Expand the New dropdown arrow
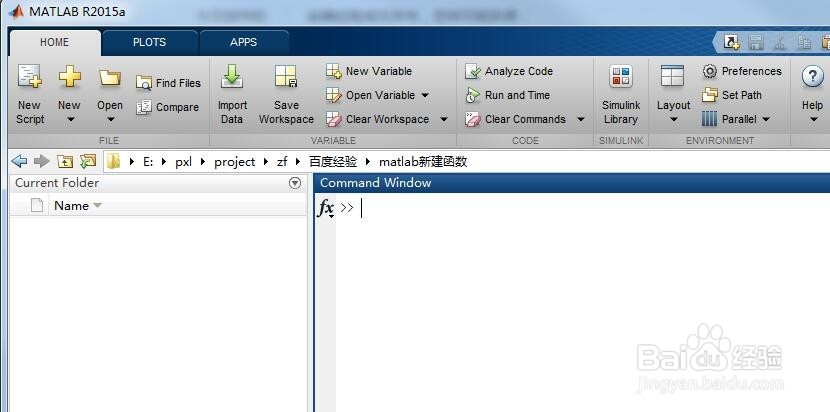Viewport: 830px width, 412px height. [70, 120]
